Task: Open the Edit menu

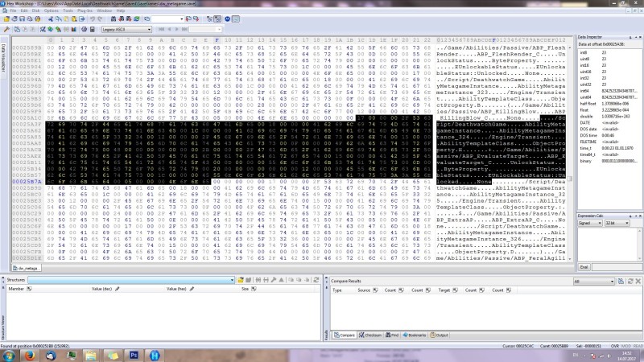Action: click(24, 10)
